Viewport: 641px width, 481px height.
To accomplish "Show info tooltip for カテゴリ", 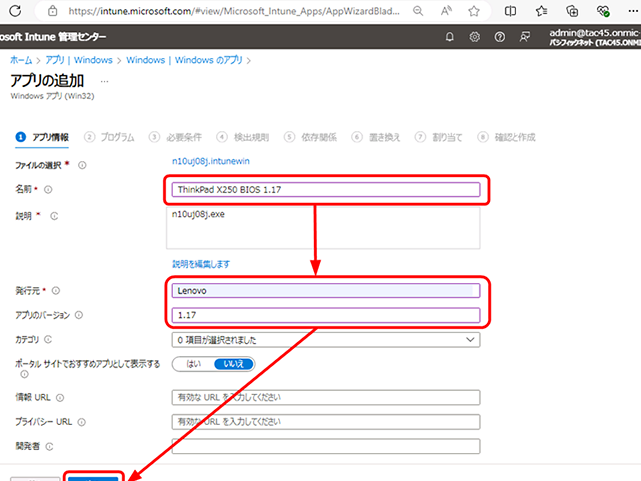I will pyautogui.click(x=48, y=340).
